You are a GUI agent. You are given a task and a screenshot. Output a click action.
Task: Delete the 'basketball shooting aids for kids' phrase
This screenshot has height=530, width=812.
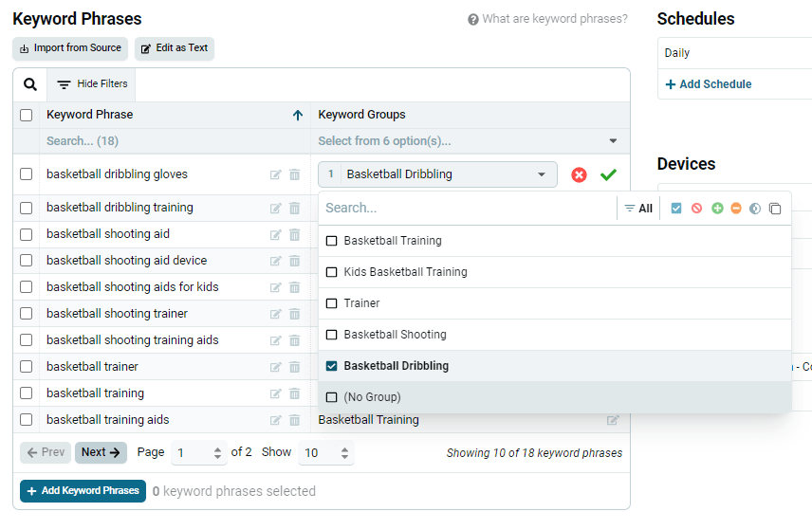click(x=295, y=287)
